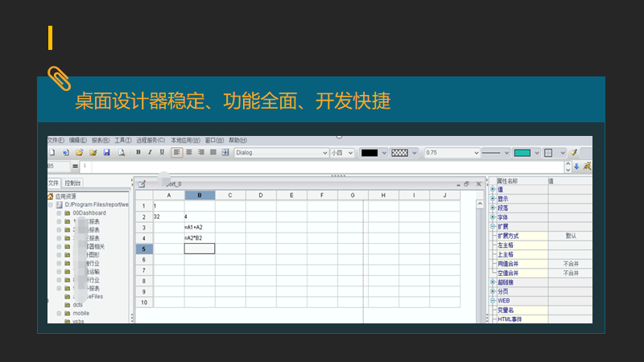Open file using the folder icon

(79, 153)
